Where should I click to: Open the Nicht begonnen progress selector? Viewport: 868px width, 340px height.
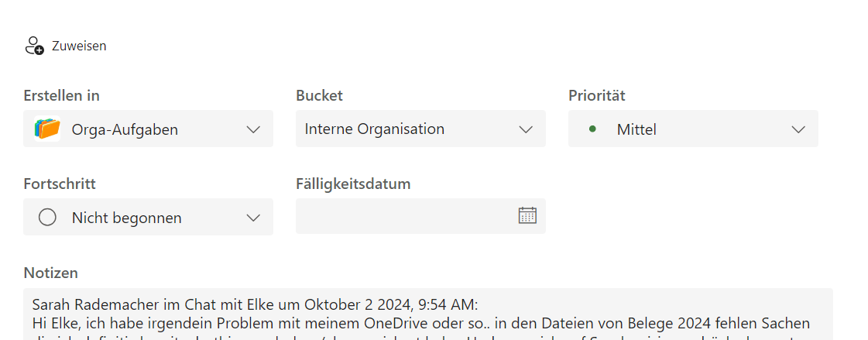(149, 217)
